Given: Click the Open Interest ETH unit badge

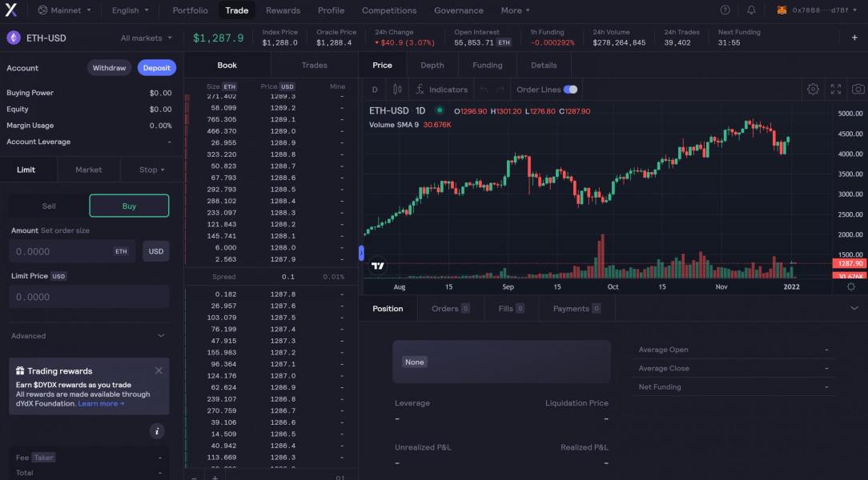Looking at the screenshot, I should click(x=504, y=42).
